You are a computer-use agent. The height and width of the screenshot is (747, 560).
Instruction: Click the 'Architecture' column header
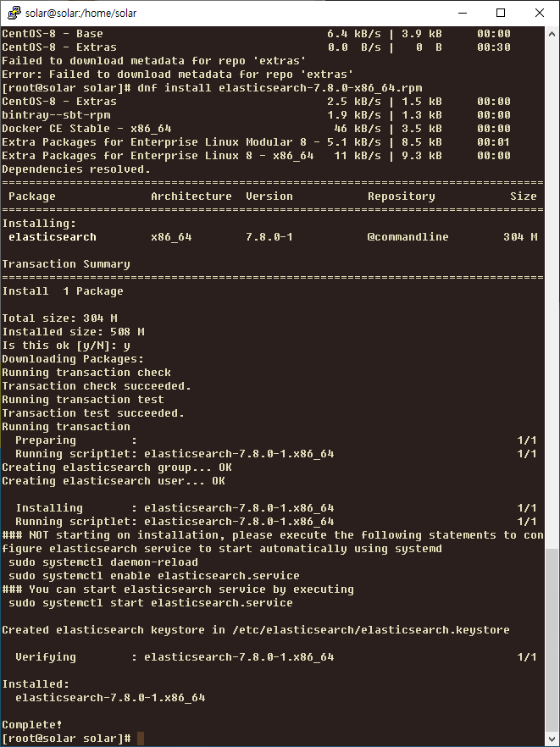191,196
